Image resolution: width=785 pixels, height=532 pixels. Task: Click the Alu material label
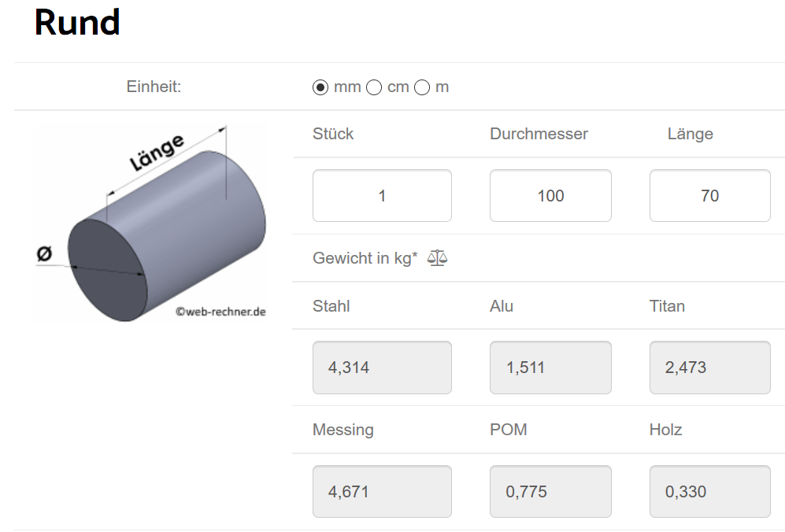[502, 306]
